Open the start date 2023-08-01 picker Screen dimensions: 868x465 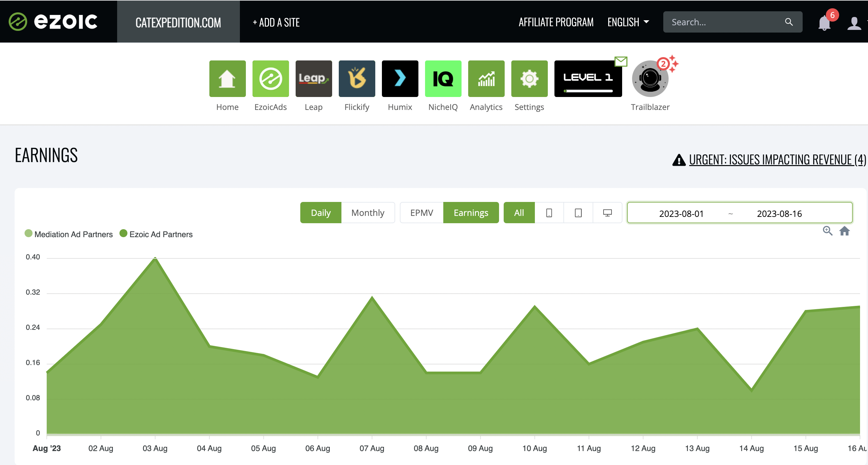[681, 214]
